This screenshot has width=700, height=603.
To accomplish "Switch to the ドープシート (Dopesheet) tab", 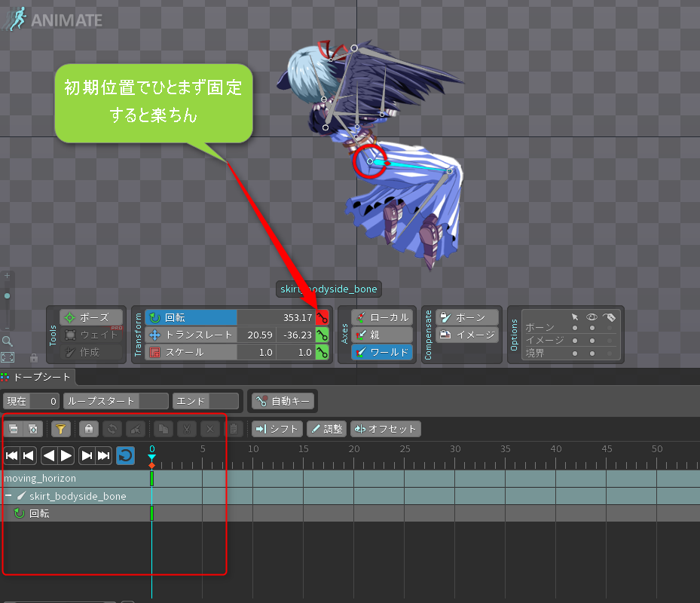I will tap(38, 377).
